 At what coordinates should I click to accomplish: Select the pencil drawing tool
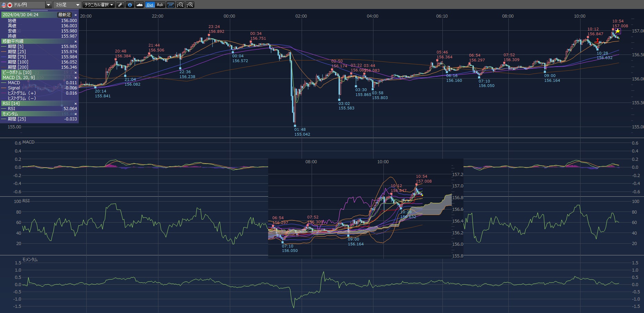click(120, 5)
